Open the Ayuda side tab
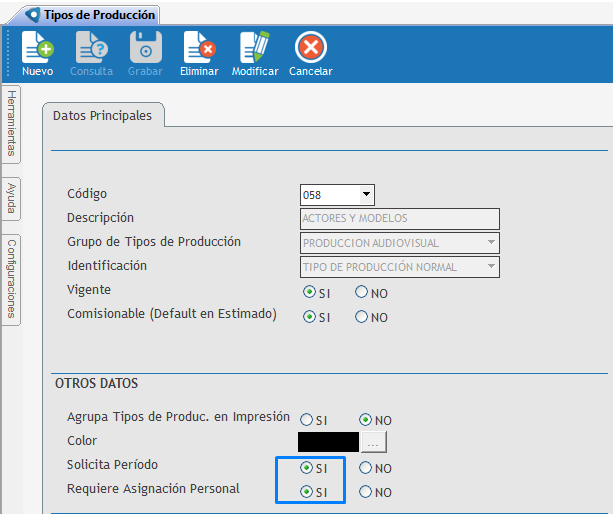Image resolution: width=613 pixels, height=514 pixels. [12, 199]
